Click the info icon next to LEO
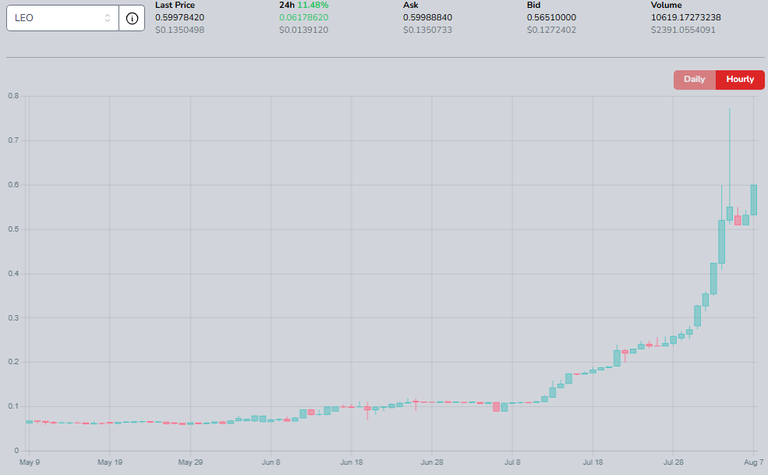Screen dimensions: 768x475 [132, 18]
